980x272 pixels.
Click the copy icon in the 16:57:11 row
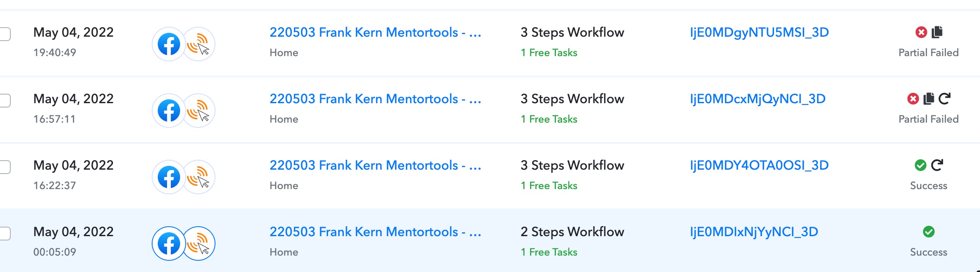pyautogui.click(x=929, y=99)
